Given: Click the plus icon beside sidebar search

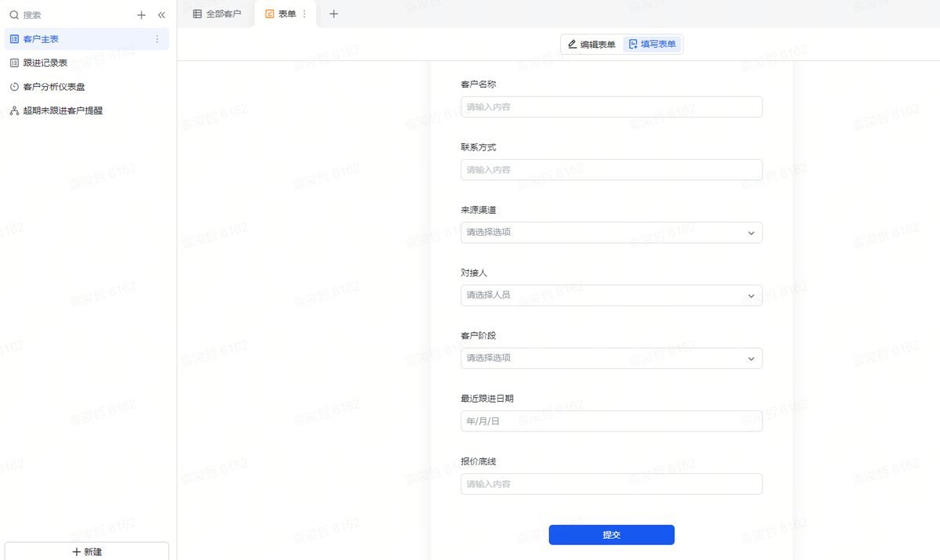Looking at the screenshot, I should tap(142, 15).
